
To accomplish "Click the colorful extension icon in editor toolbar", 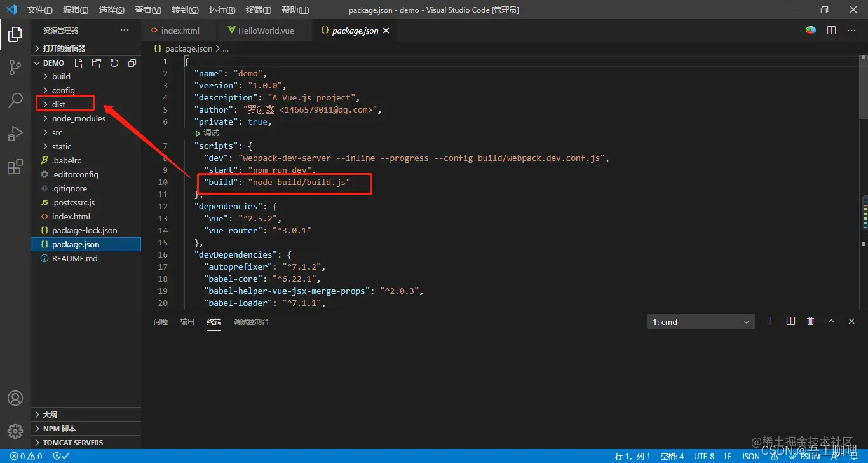I will [811, 30].
